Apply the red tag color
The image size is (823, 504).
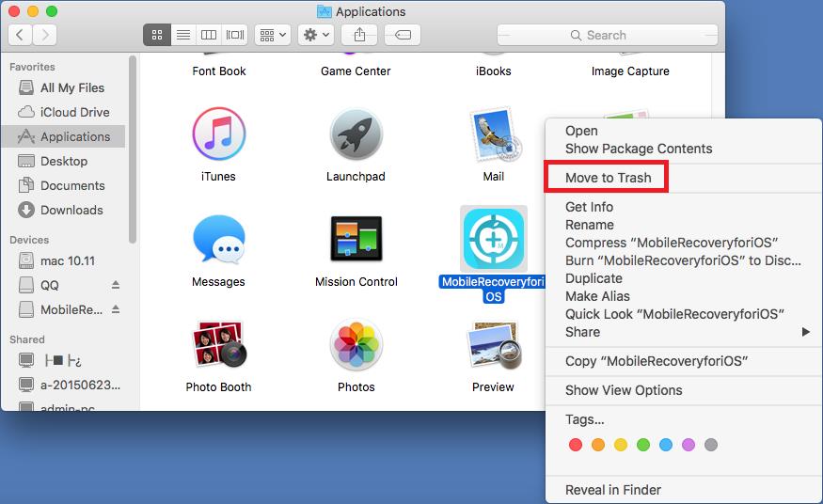(x=576, y=445)
